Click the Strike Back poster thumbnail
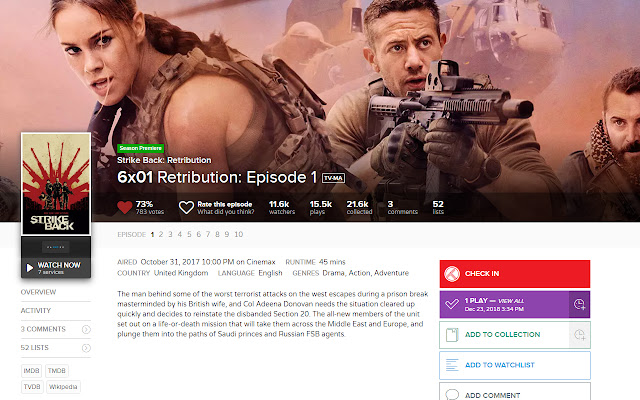The width and height of the screenshot is (640, 400). [x=56, y=184]
